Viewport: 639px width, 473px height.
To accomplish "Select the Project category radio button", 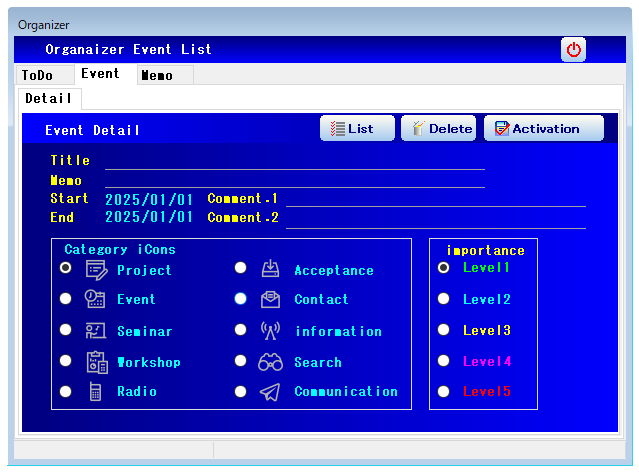I will (66, 268).
